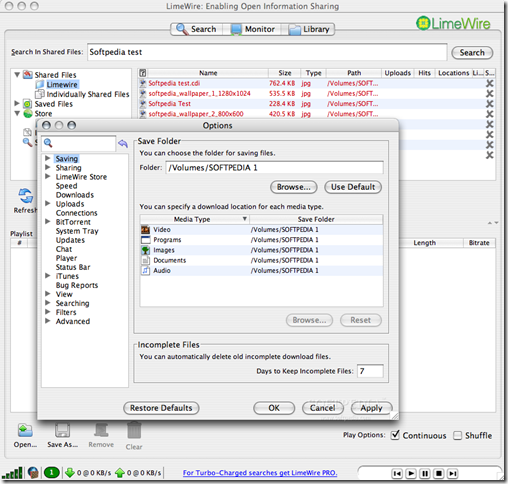Click the player stop button
The height and width of the screenshot is (484, 508).
pos(439,473)
